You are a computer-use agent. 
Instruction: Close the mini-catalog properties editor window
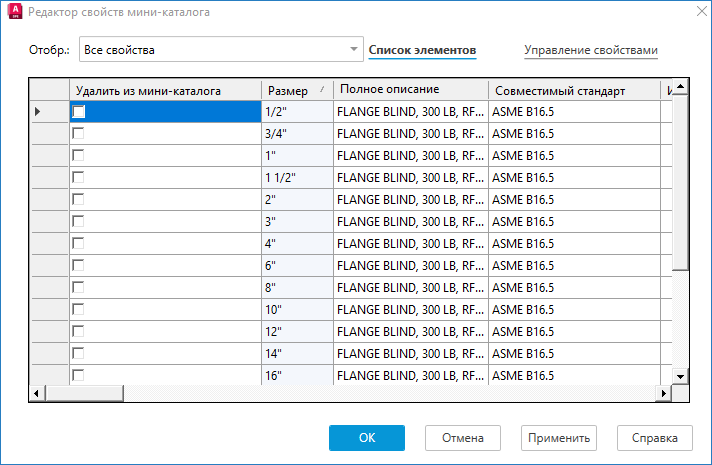point(697,12)
